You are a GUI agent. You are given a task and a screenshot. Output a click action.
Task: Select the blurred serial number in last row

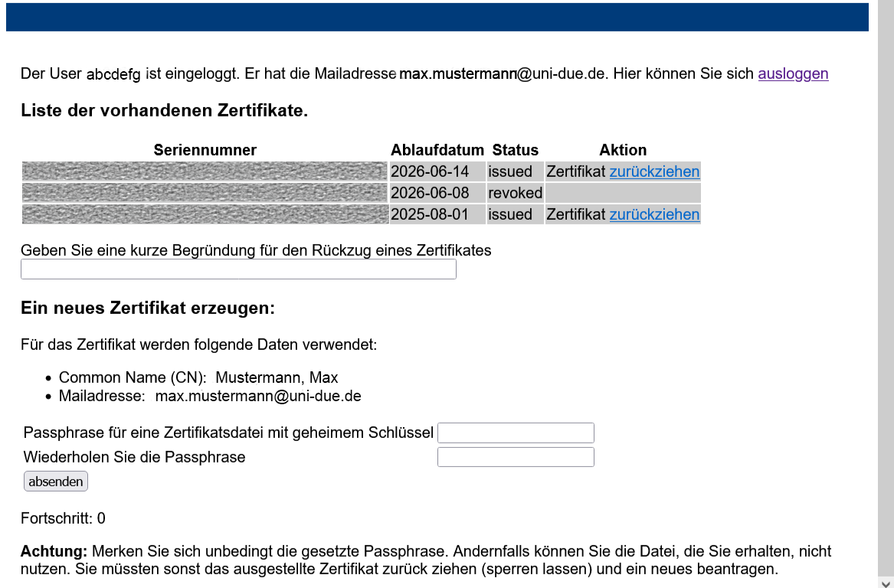pos(205,214)
